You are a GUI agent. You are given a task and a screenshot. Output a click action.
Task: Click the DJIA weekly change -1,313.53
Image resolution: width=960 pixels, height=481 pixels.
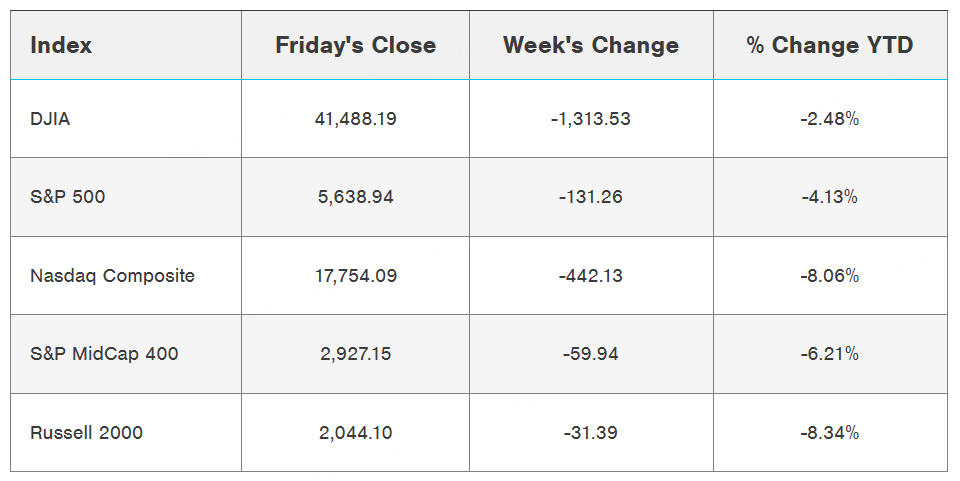pos(591,119)
